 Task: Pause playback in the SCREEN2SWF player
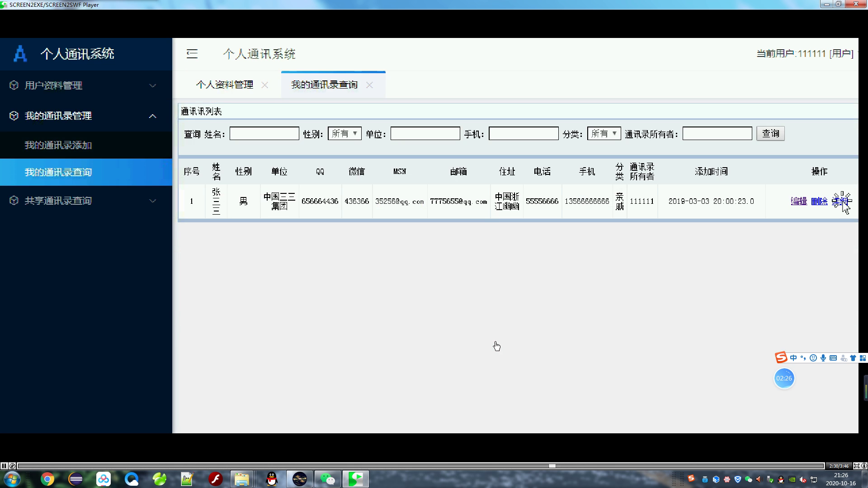point(4,466)
